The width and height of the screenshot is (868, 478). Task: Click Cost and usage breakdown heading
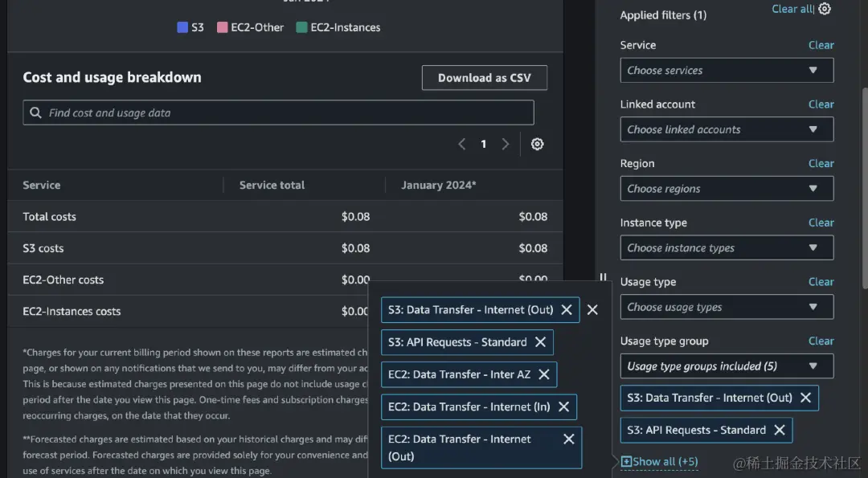[x=112, y=77]
